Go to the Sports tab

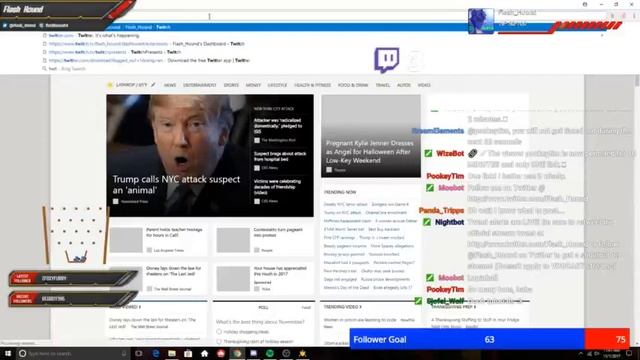tap(231, 85)
